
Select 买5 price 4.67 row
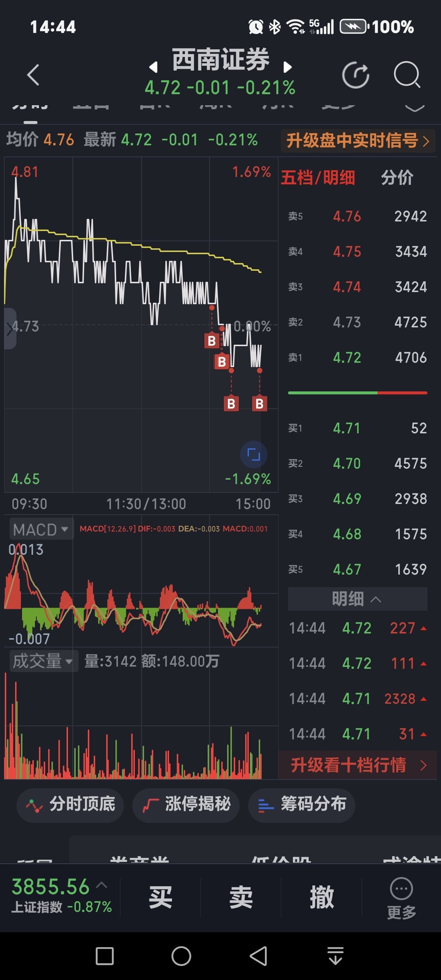(x=357, y=569)
